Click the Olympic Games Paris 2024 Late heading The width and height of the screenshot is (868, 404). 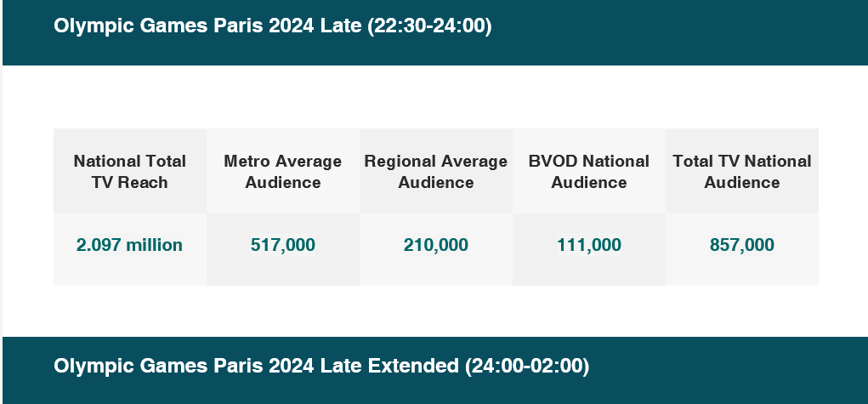pos(272,26)
